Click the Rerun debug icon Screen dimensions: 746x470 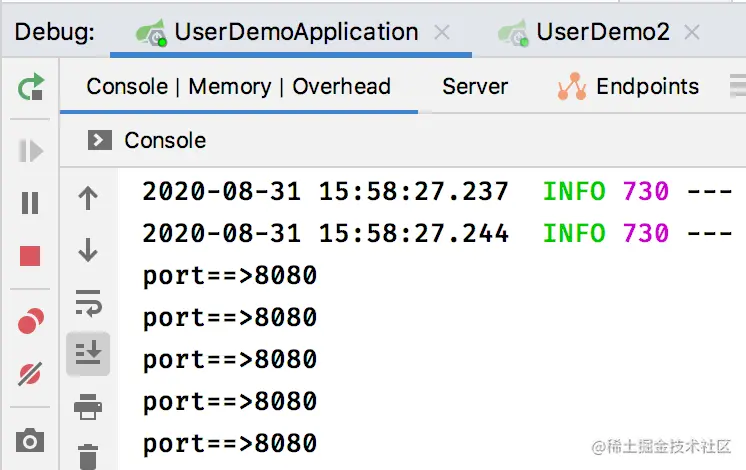[30, 87]
